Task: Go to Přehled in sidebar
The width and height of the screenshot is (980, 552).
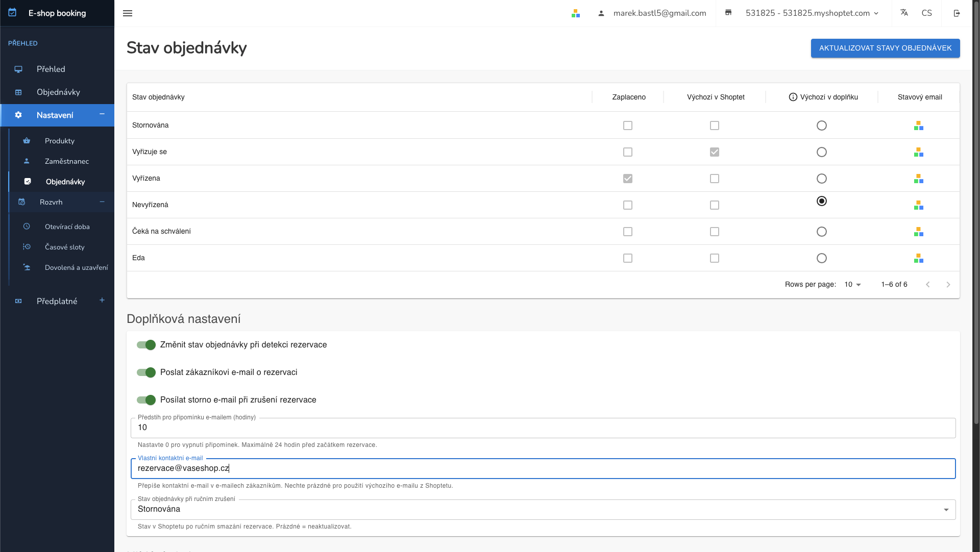Action: pyautogui.click(x=51, y=69)
